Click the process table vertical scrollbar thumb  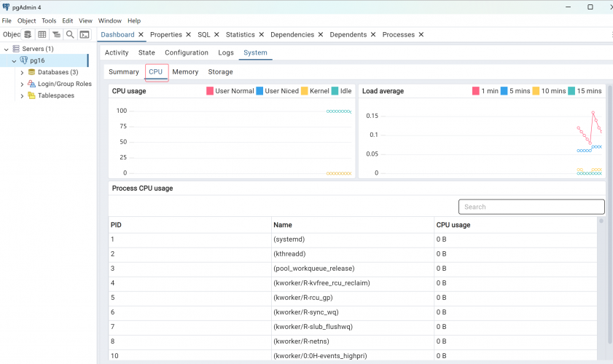point(601,221)
